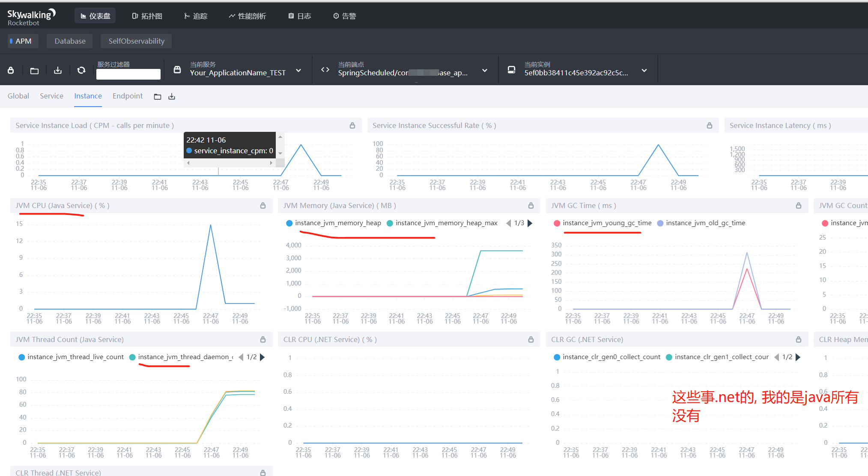868x476 pixels.
Task: Click the refresh icon next to service filter
Action: (x=81, y=70)
